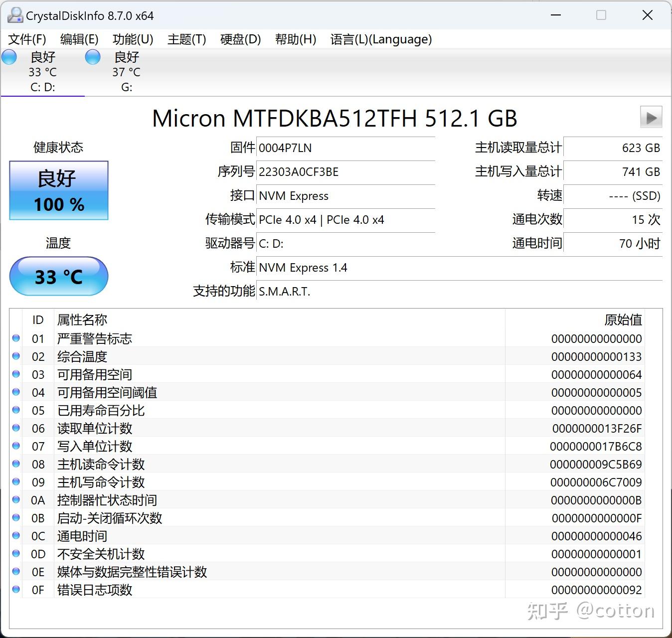Click the next disk arrow button
Image resolution: width=672 pixels, height=638 pixels.
click(x=651, y=118)
